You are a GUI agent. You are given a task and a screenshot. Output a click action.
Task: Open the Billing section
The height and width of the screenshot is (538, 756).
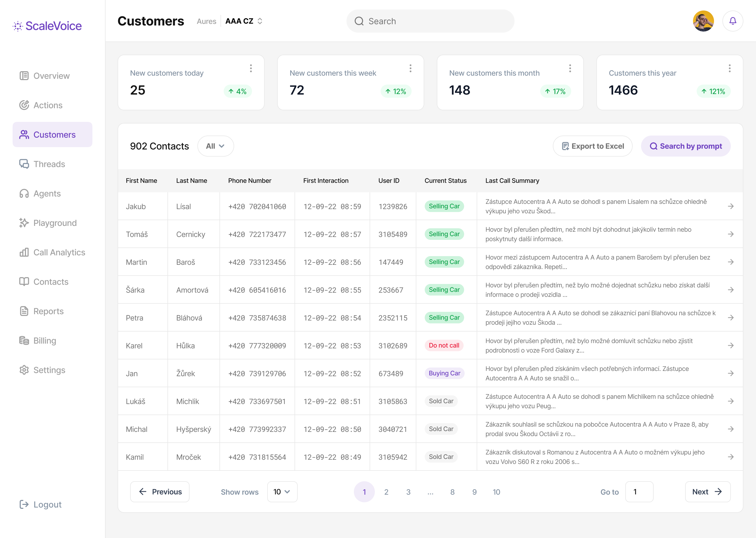coord(45,340)
